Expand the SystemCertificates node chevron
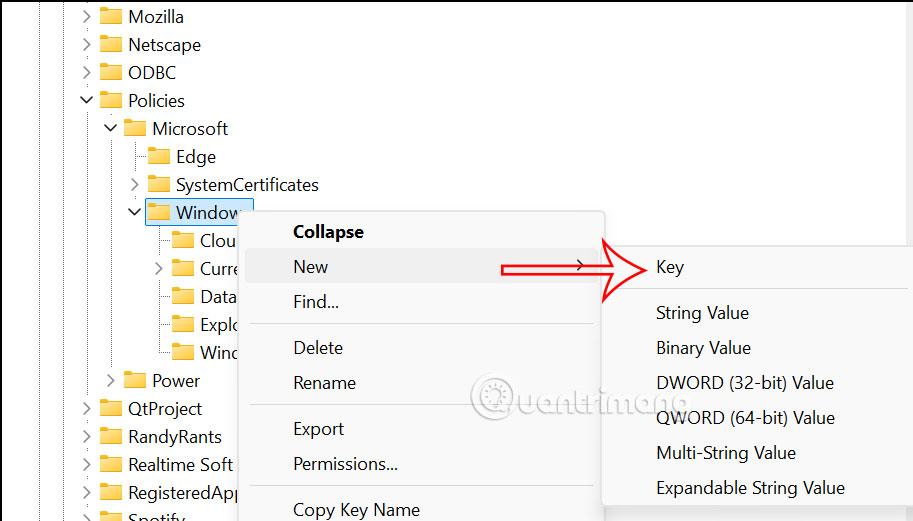 (135, 185)
